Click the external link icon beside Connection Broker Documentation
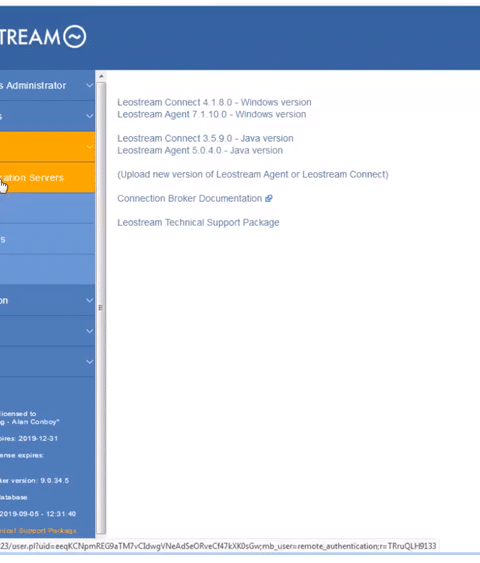480x563 pixels. coord(269,198)
